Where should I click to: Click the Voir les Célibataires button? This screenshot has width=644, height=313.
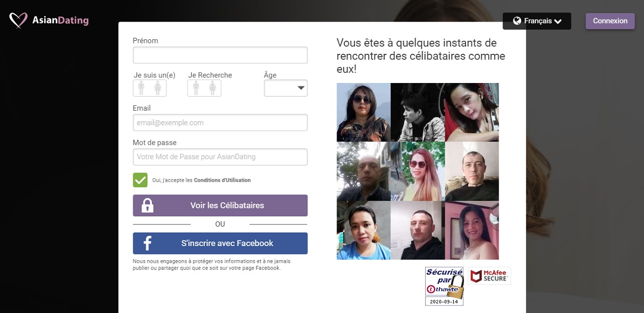(x=220, y=205)
